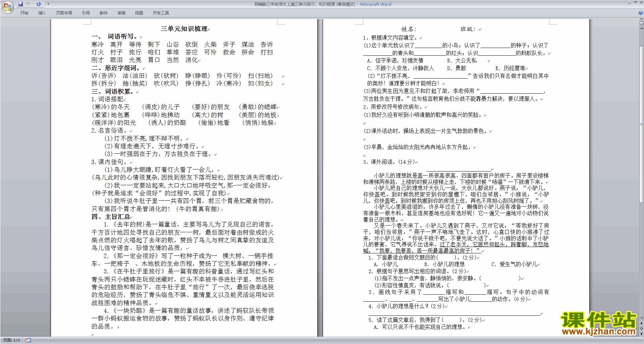
Task: Undo last action in Quick Access Toolbar
Action: 28,4
